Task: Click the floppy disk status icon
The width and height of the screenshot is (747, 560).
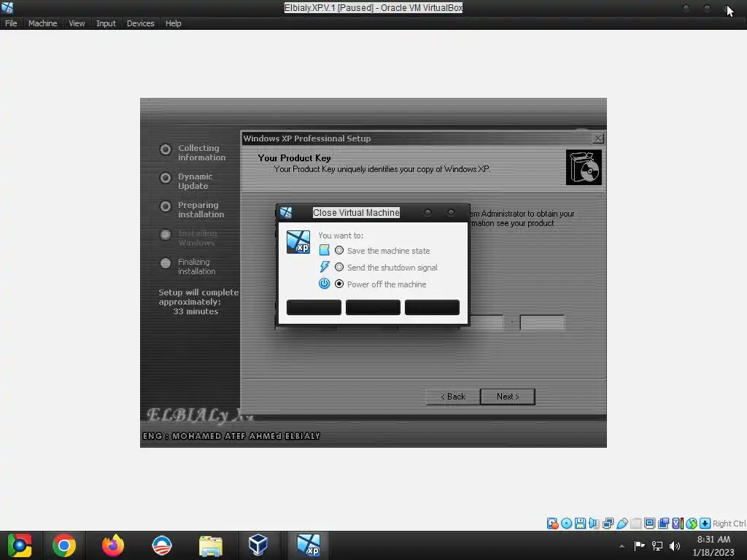Action: point(580,524)
